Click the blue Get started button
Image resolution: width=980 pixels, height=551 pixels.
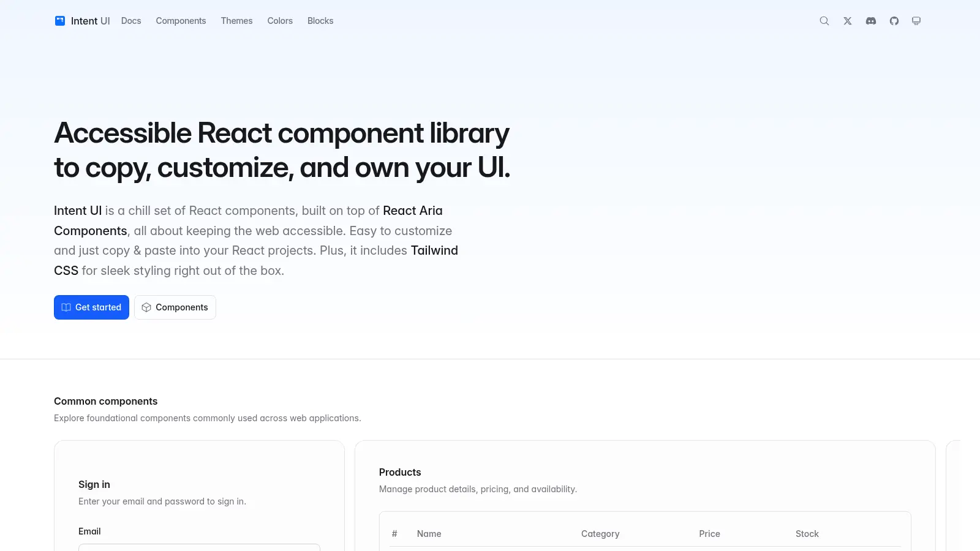(x=91, y=307)
